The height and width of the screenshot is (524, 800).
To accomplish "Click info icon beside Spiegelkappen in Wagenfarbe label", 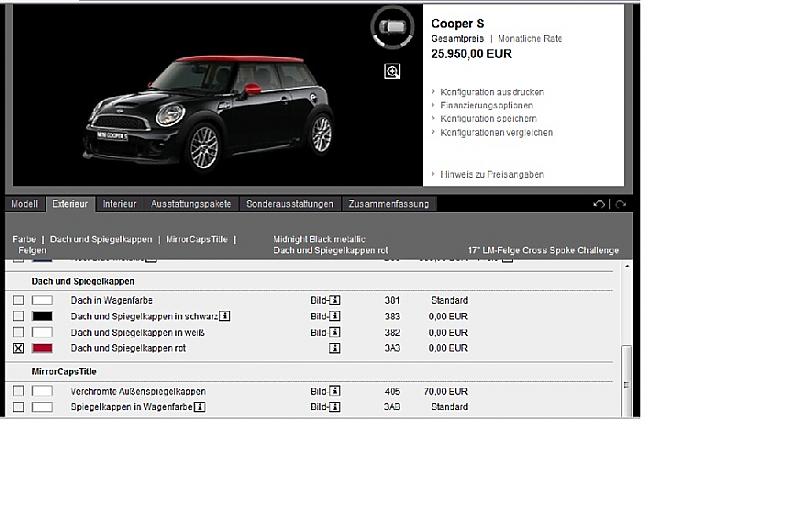I will 201,407.
